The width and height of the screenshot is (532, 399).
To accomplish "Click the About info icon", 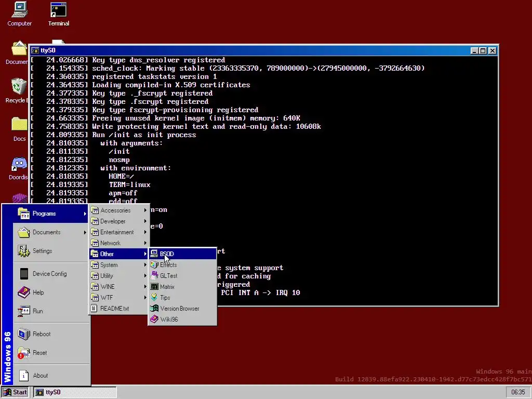I will [x=24, y=375].
